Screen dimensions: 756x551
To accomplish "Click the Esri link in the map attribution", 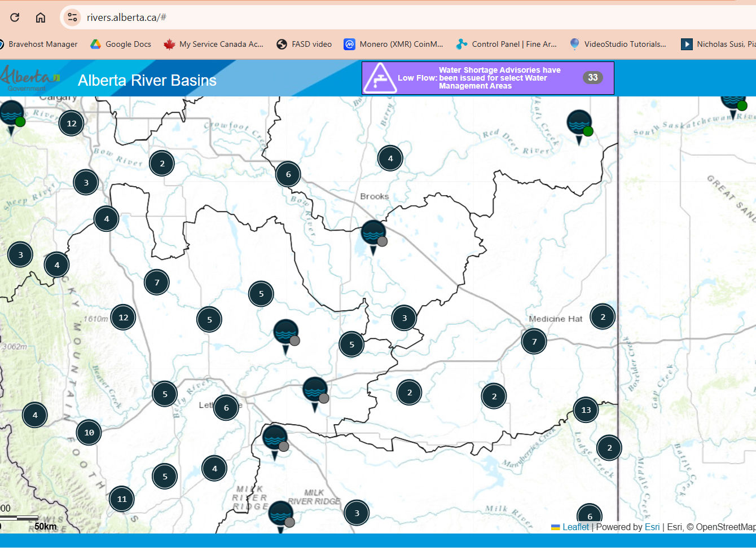I will click(x=652, y=527).
